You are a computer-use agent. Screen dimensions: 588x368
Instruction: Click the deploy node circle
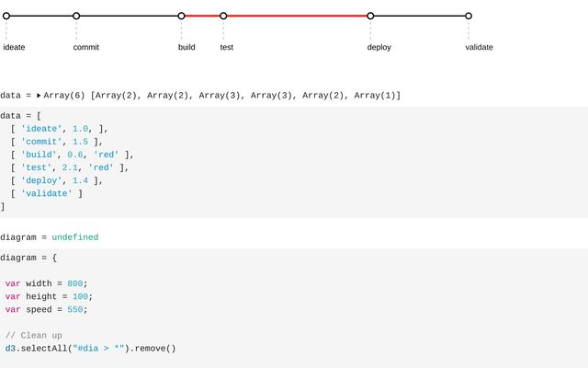370,16
